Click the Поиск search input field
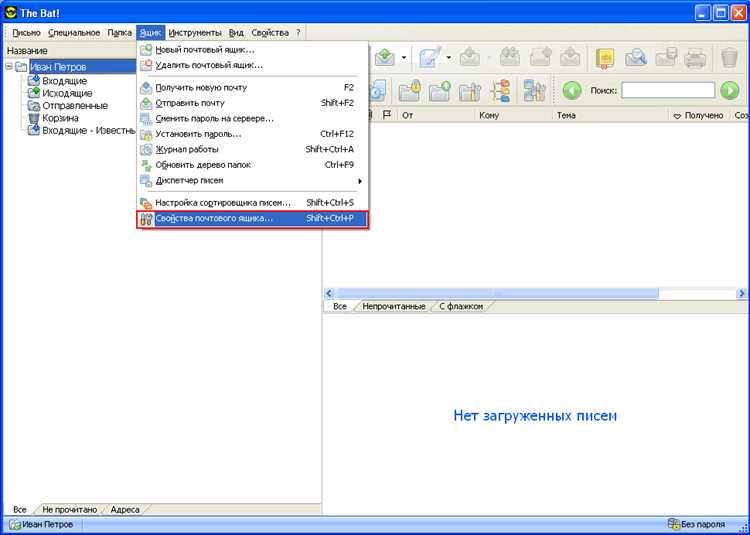The height and width of the screenshot is (535, 750). pos(668,90)
